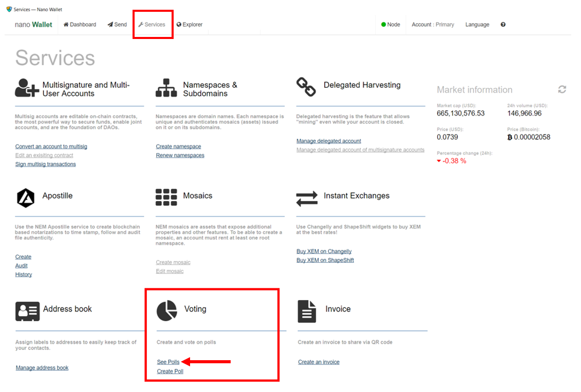Click the Invoice document icon
The image size is (581, 392).
pyautogui.click(x=307, y=311)
